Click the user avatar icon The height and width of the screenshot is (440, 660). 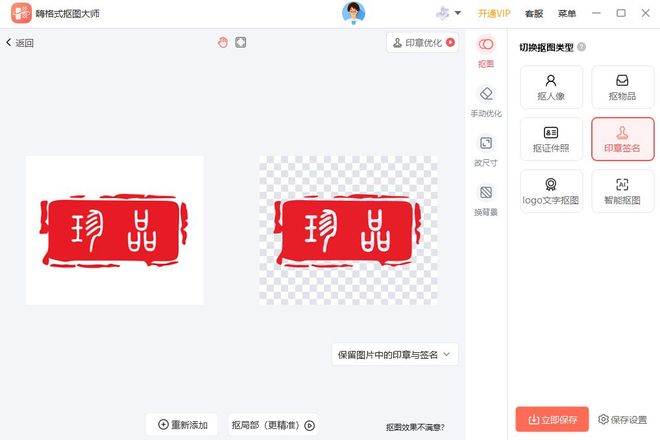click(x=354, y=13)
